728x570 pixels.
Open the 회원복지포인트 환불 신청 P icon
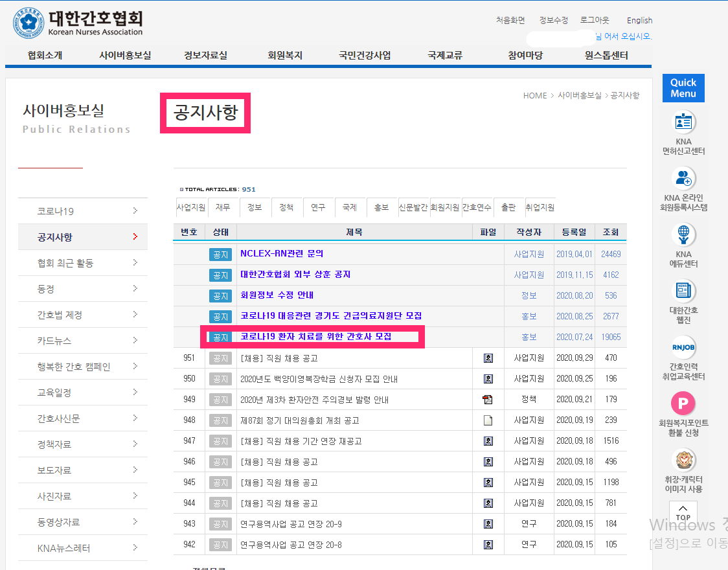click(683, 404)
